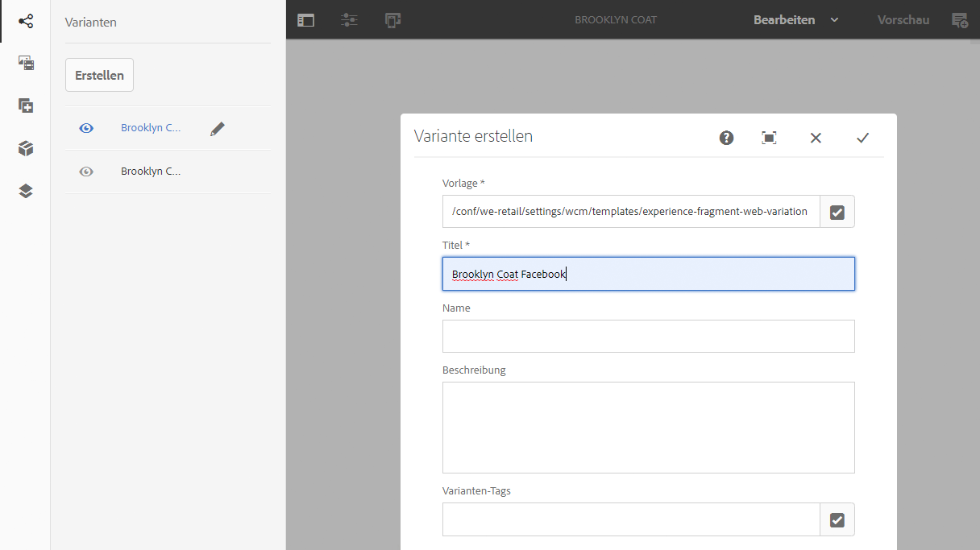Viewport: 980px width, 550px height.
Task: Open the Varianten-Tags picker checkbox button
Action: pyautogui.click(x=837, y=520)
